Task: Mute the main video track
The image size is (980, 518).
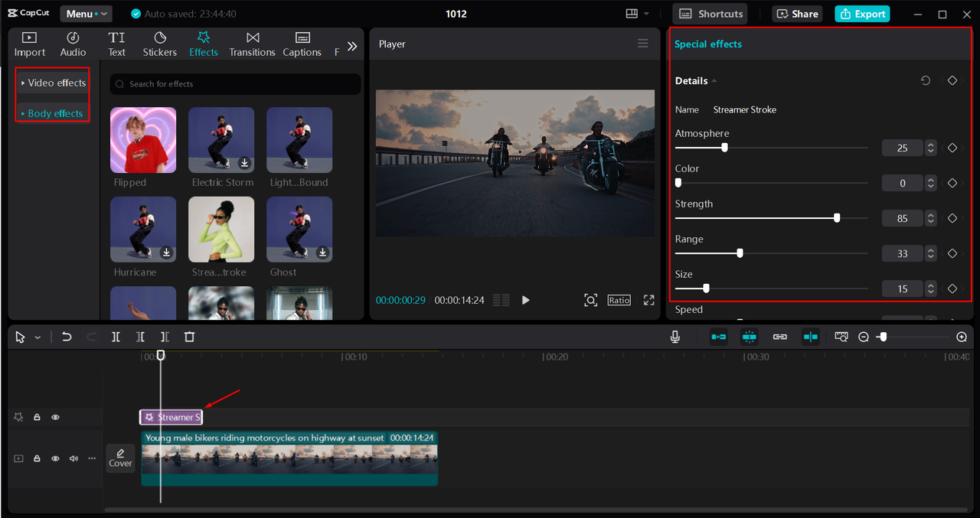Action: coord(73,458)
